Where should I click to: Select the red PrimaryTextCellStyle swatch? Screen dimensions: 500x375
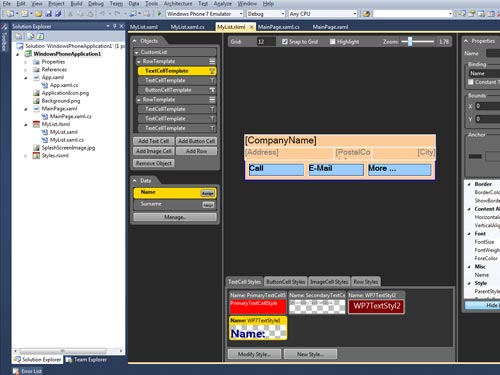[258, 306]
